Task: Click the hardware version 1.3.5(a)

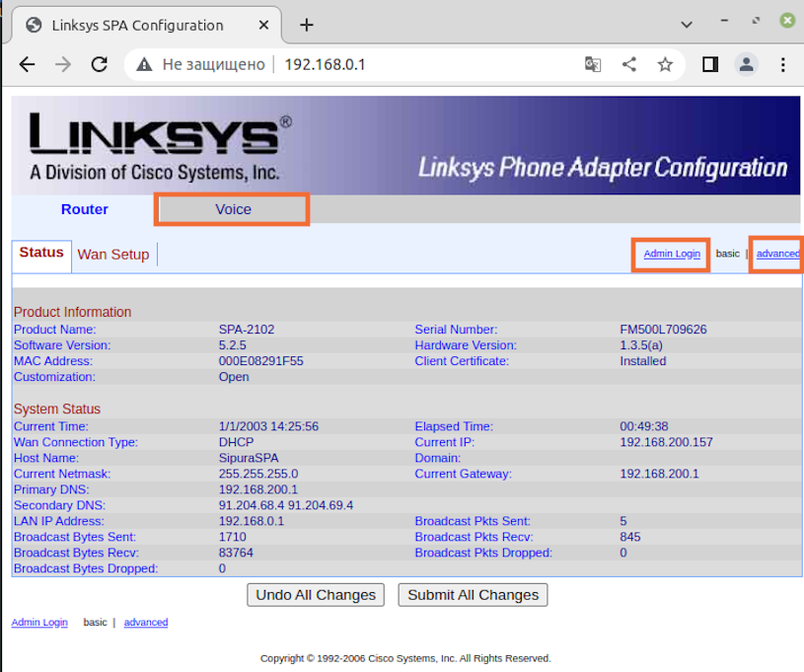Action: (641, 345)
